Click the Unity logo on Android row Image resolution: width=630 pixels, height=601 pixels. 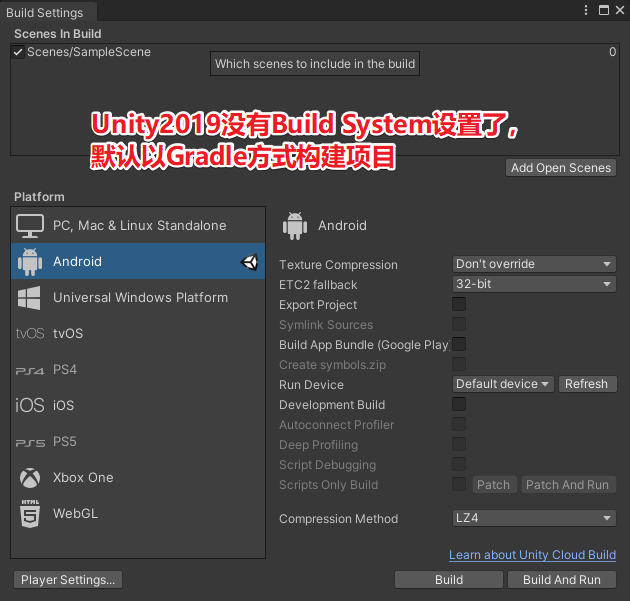(x=250, y=262)
